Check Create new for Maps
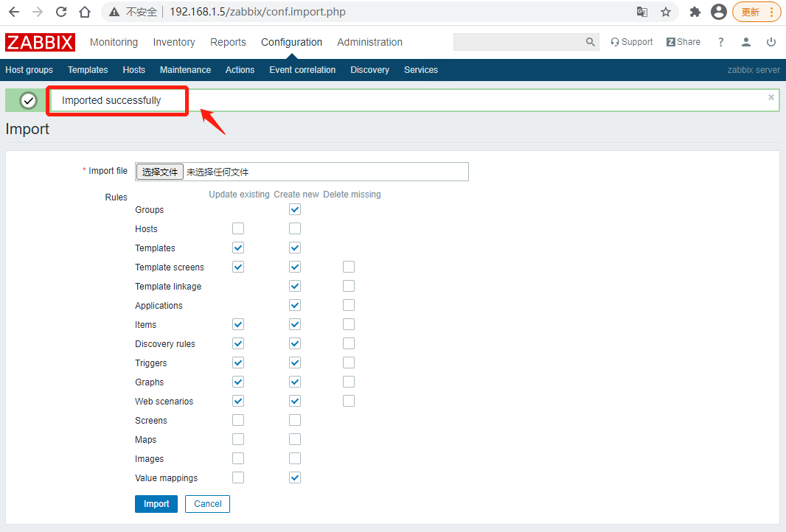Viewport: 786px width, 532px height. pos(295,439)
